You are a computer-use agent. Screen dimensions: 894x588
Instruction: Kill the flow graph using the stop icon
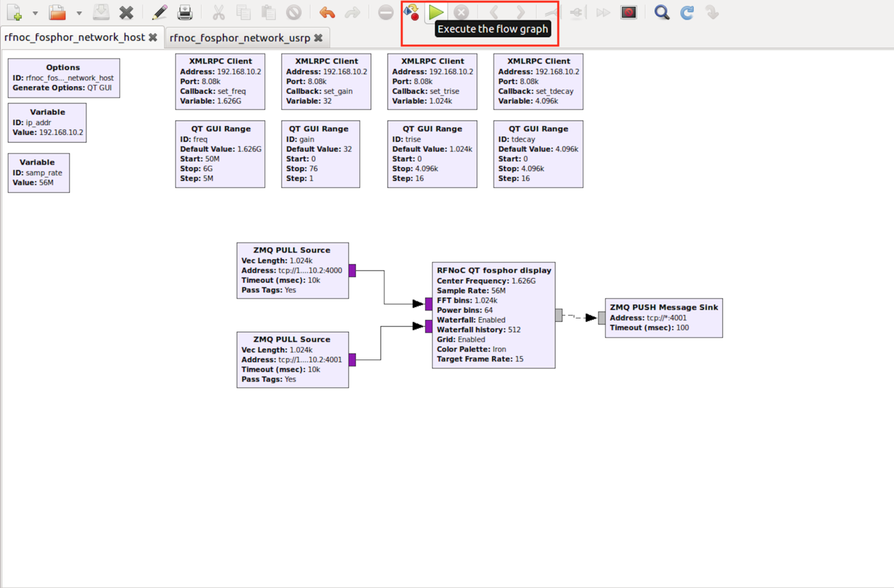pos(461,11)
